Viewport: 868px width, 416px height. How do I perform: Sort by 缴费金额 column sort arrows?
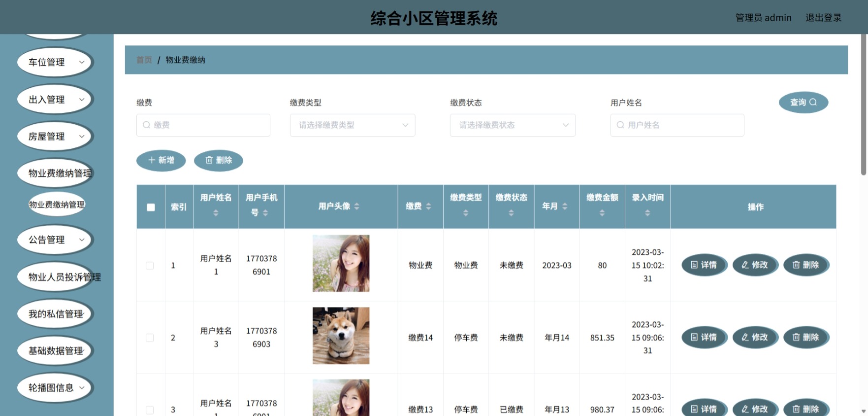(x=602, y=213)
